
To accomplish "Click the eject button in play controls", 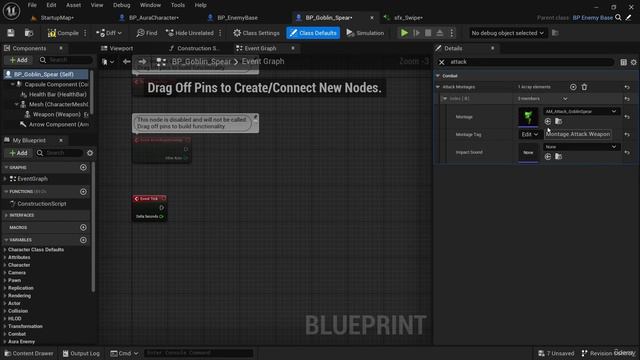I will 440,33.
